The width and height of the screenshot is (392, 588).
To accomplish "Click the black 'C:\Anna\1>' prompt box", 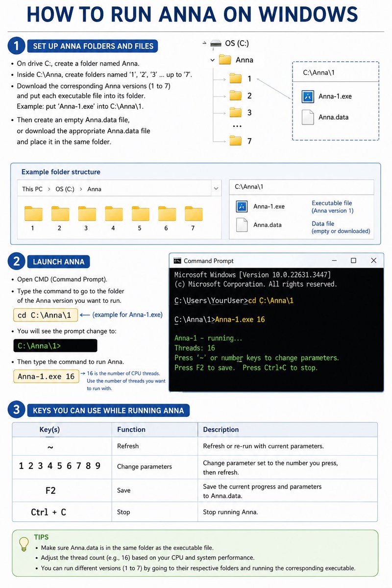I will click(x=55, y=346).
